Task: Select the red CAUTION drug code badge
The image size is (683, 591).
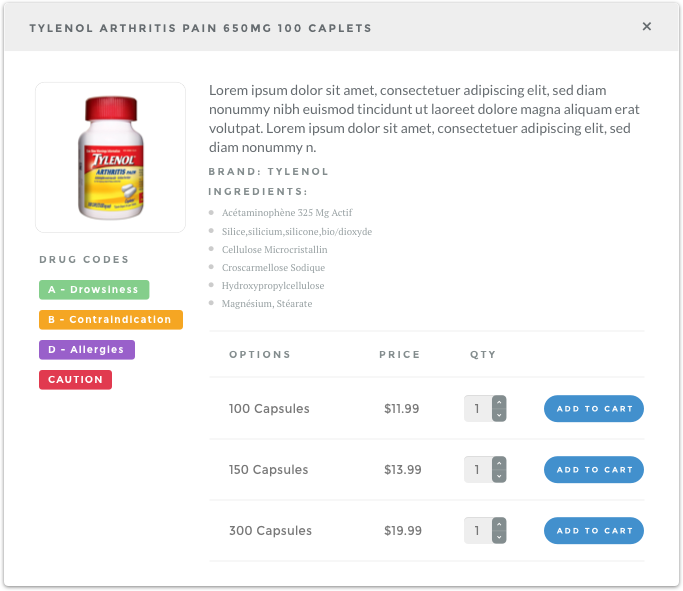Action: [x=76, y=380]
